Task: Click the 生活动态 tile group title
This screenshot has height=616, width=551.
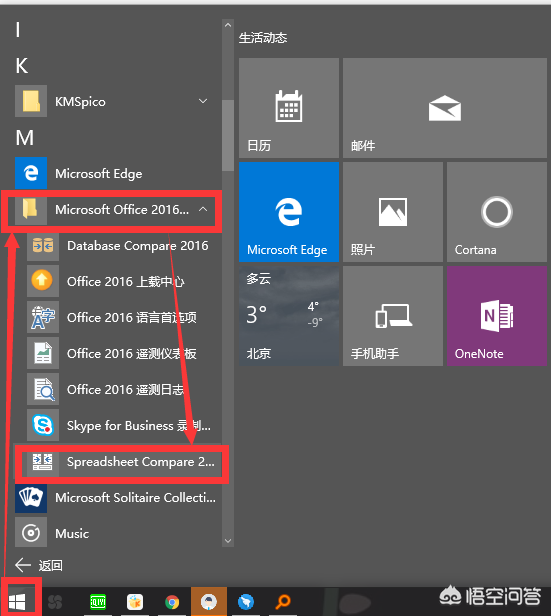Action: pyautogui.click(x=263, y=38)
